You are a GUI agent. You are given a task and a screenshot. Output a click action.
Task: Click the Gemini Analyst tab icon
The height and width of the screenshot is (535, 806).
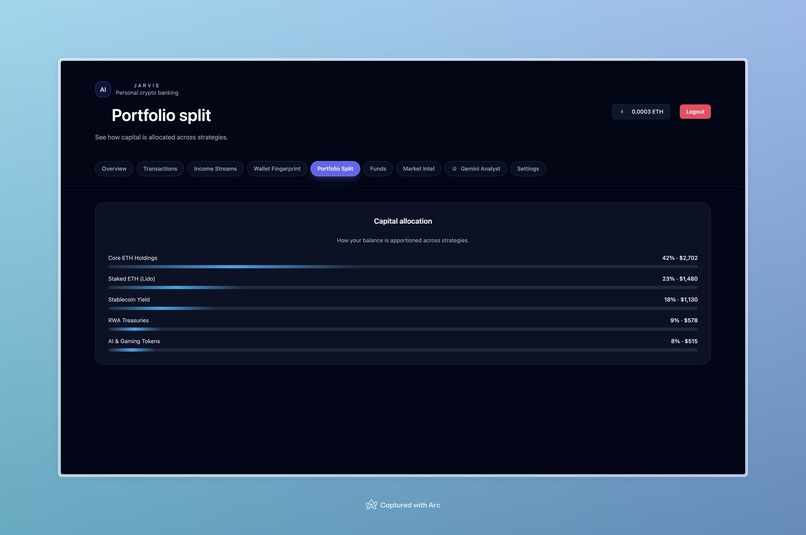point(454,169)
